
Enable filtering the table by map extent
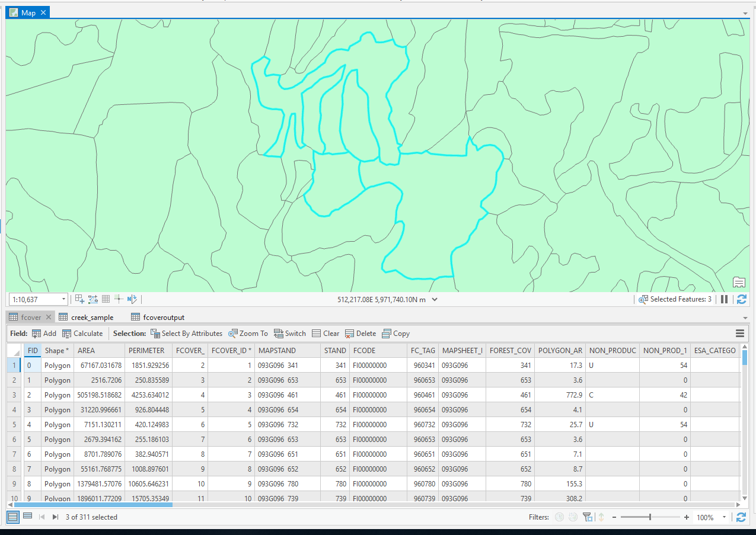point(588,517)
